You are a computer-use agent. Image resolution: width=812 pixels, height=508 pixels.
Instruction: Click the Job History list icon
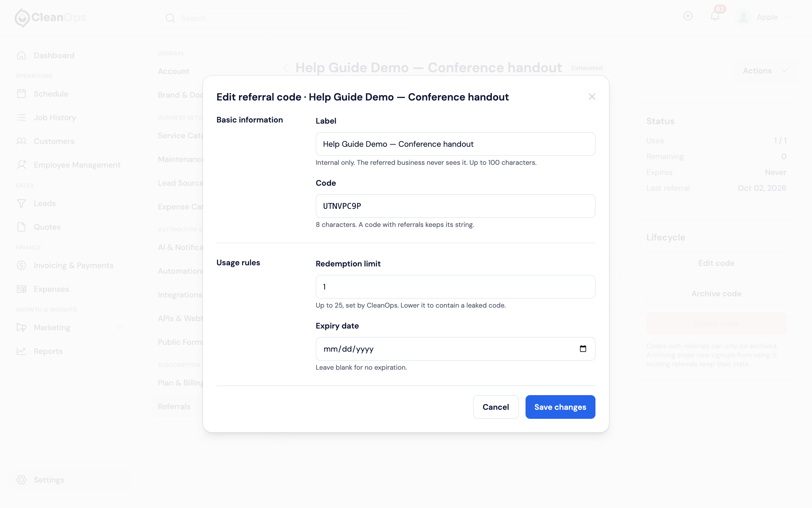tap(21, 118)
